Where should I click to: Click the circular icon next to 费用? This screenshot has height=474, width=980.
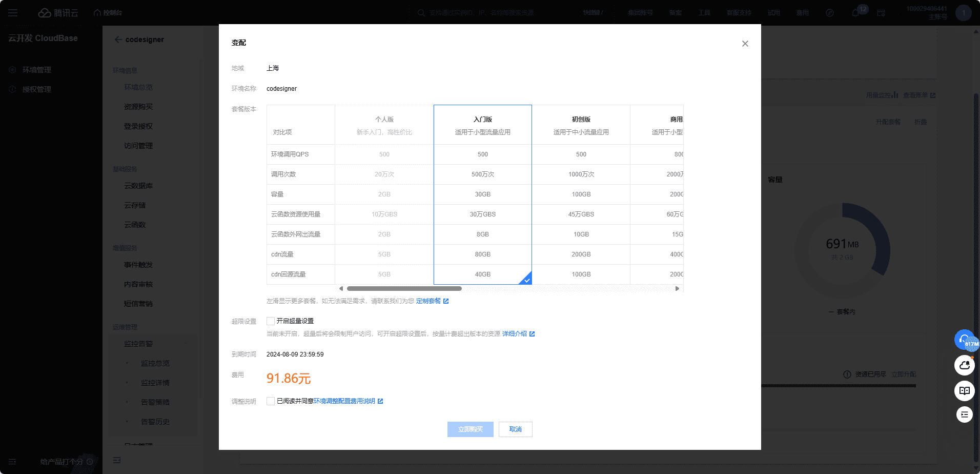click(x=830, y=13)
